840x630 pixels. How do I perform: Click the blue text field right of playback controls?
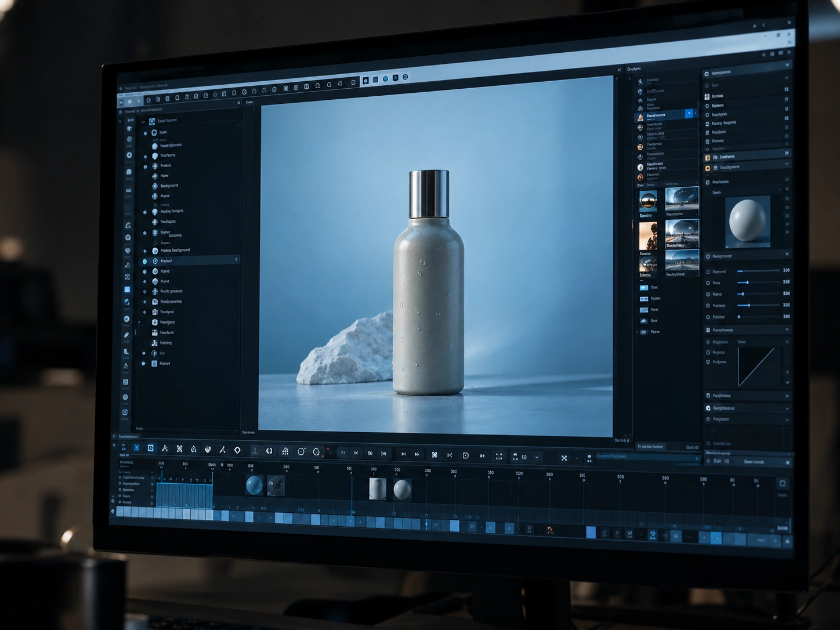click(x=647, y=457)
